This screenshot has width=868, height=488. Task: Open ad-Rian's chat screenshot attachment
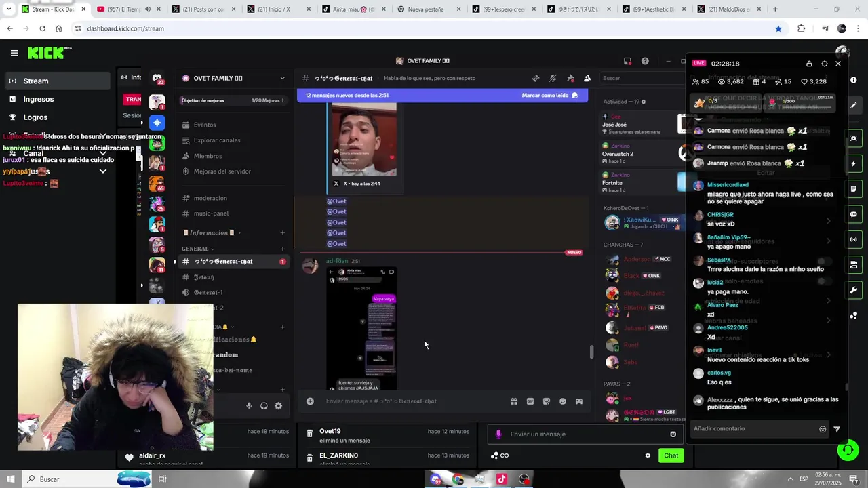tap(361, 328)
